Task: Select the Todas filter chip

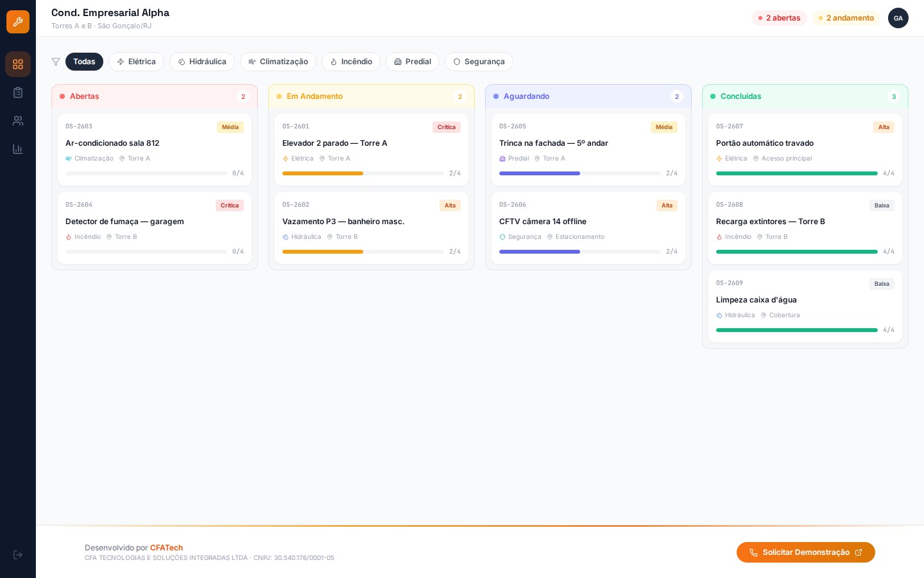Action: pyautogui.click(x=84, y=62)
